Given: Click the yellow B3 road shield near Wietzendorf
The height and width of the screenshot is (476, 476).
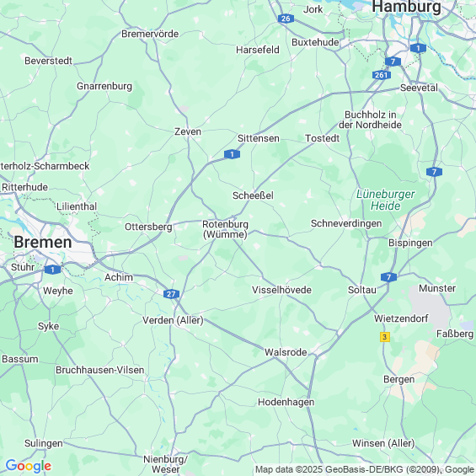Looking at the screenshot, I should point(385,337).
